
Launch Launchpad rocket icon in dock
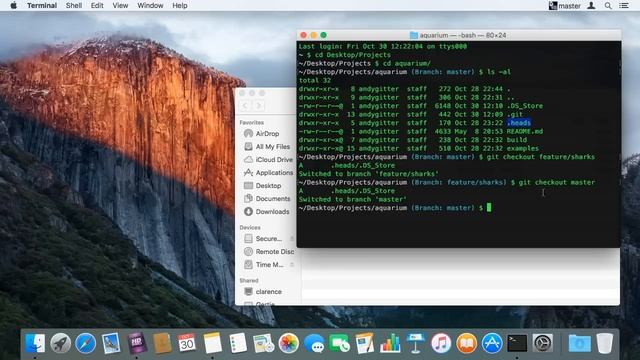coord(60,343)
